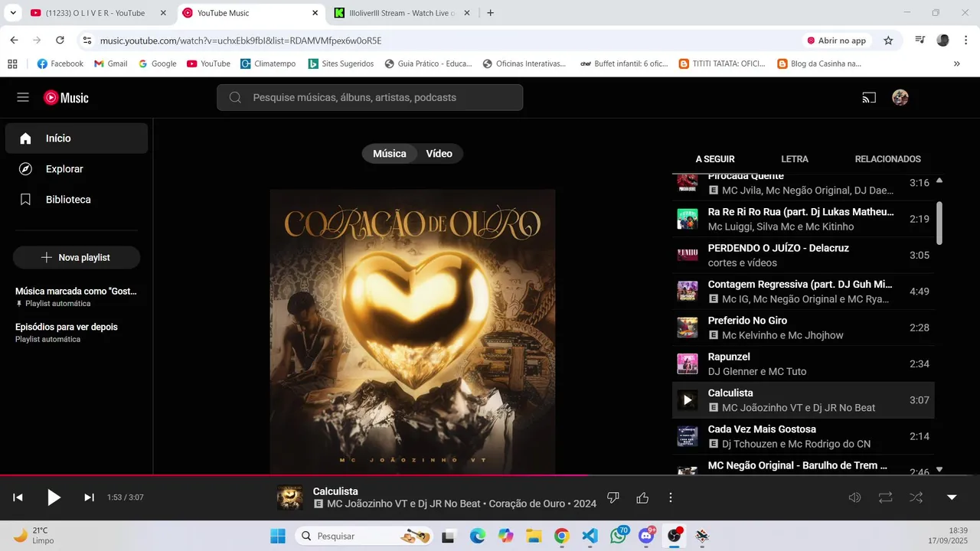Open the LETRA tab
This screenshot has width=980, height=551.
pyautogui.click(x=795, y=159)
